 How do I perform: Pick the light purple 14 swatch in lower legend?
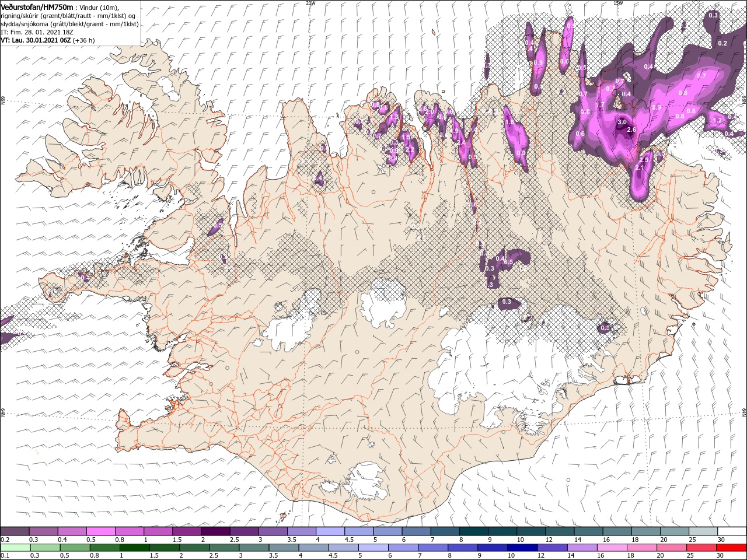tap(582, 547)
